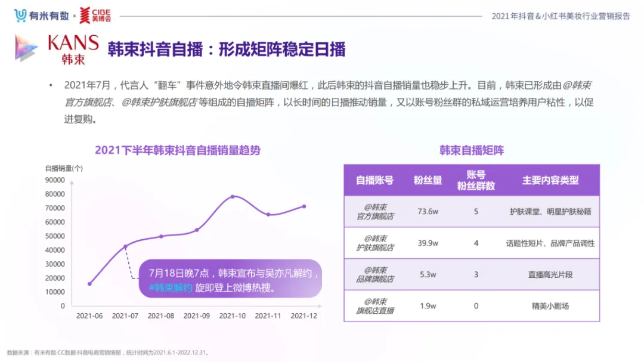
Task: Click the 有米有数 logo icon
Action: pos(20,16)
